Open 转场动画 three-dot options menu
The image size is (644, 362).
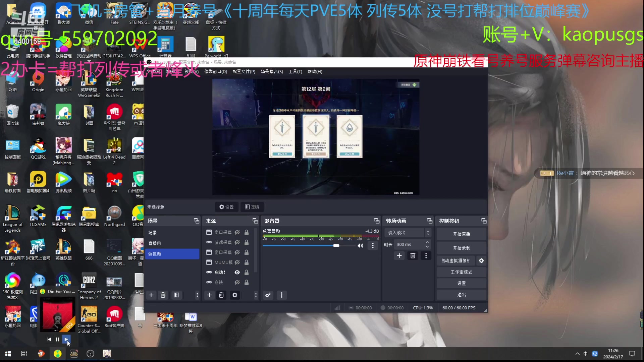426,256
